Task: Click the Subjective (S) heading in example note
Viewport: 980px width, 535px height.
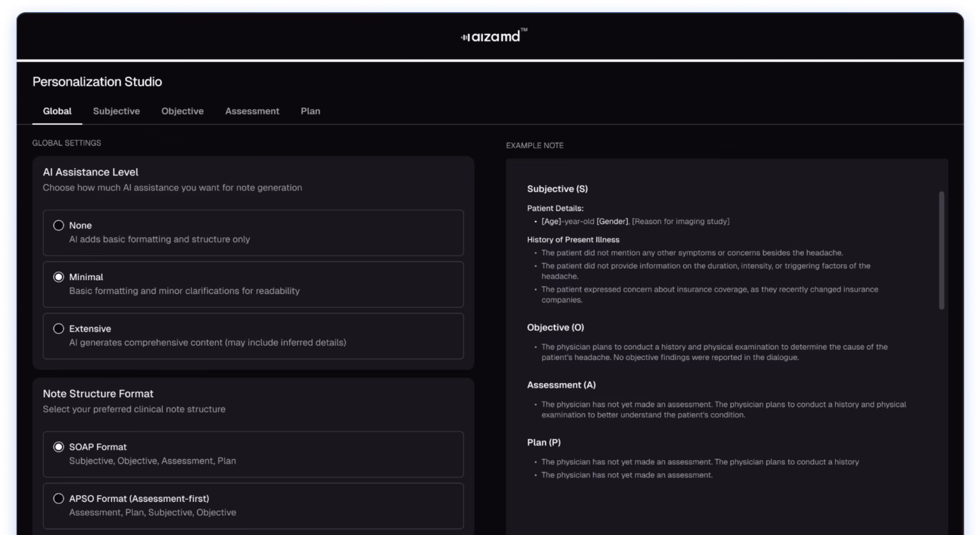Action: [557, 189]
